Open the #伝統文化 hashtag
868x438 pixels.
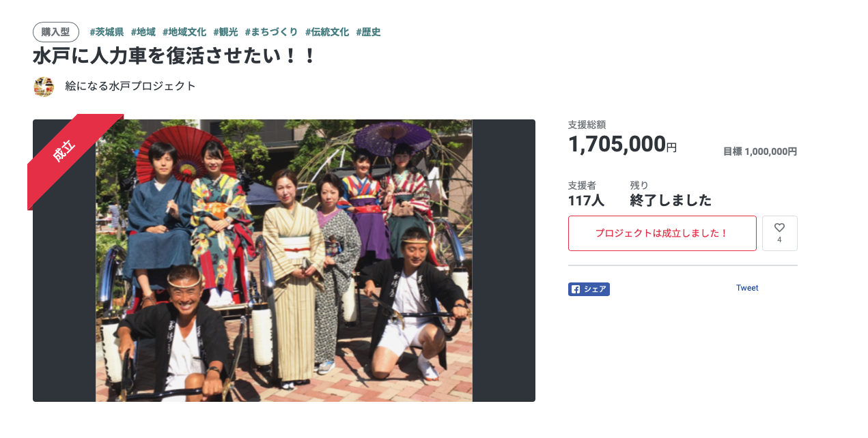tap(327, 32)
